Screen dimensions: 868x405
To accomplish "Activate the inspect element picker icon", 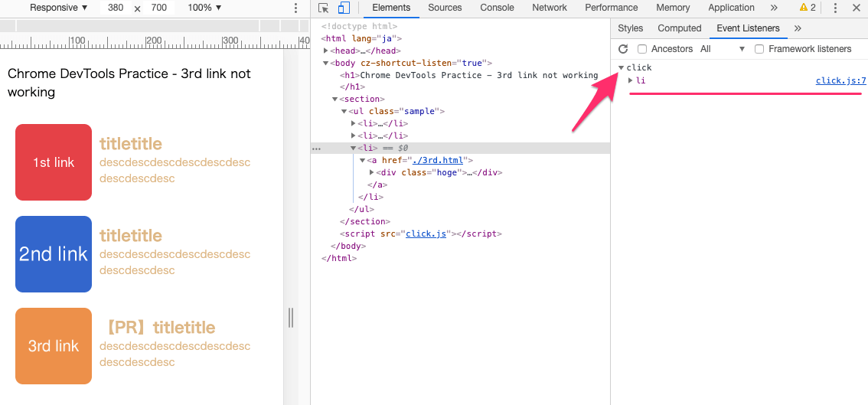I will (324, 8).
